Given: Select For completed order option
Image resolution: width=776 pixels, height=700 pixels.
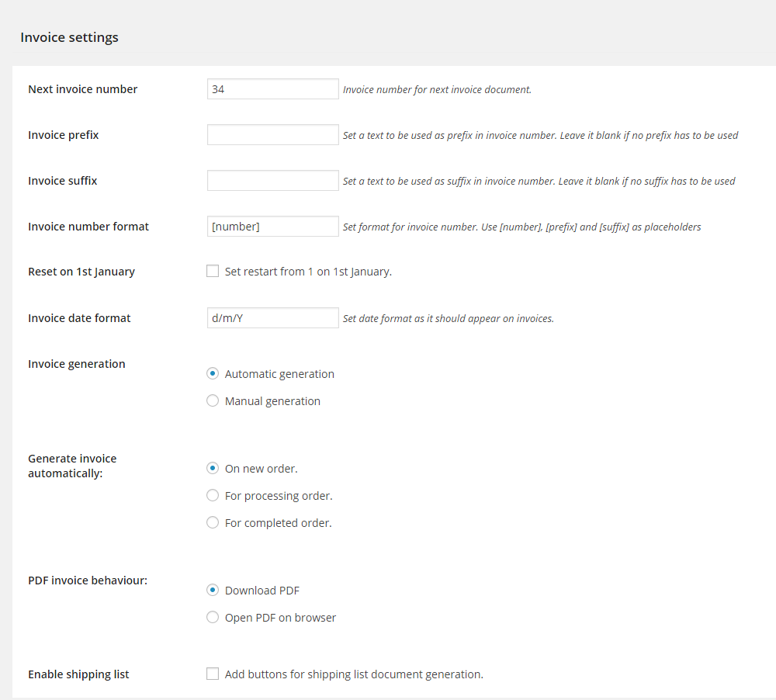Looking at the screenshot, I should 213,523.
